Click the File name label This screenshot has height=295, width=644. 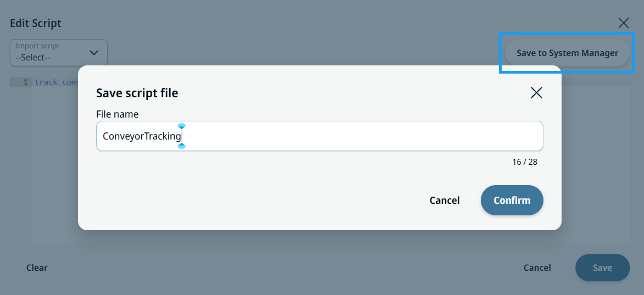118,114
